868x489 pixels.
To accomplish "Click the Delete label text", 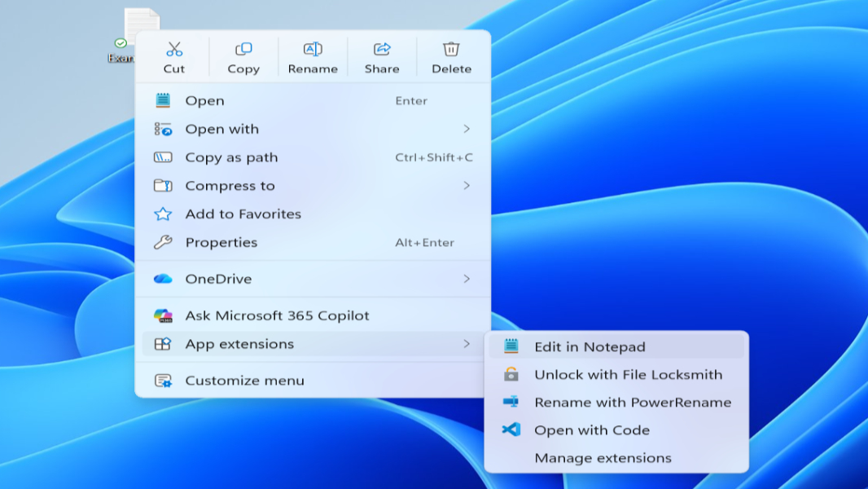I will [451, 68].
